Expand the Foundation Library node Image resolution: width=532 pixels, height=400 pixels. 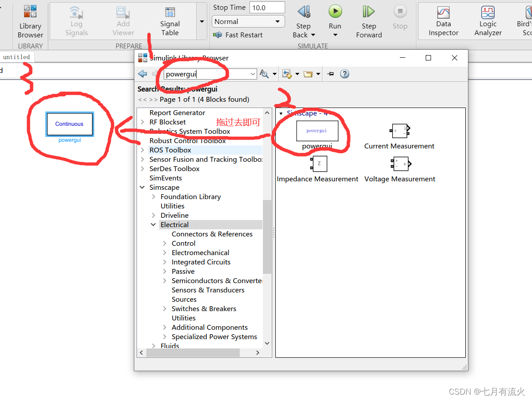pyautogui.click(x=154, y=196)
